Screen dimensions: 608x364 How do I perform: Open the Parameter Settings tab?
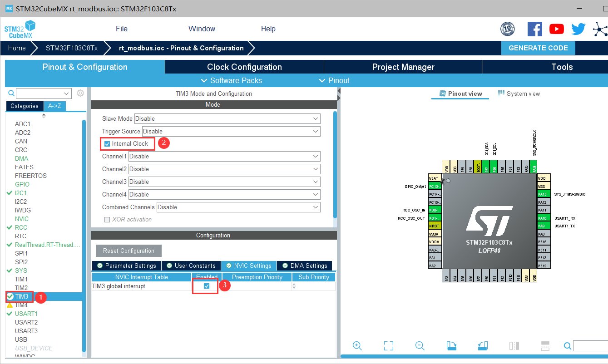[126, 266]
